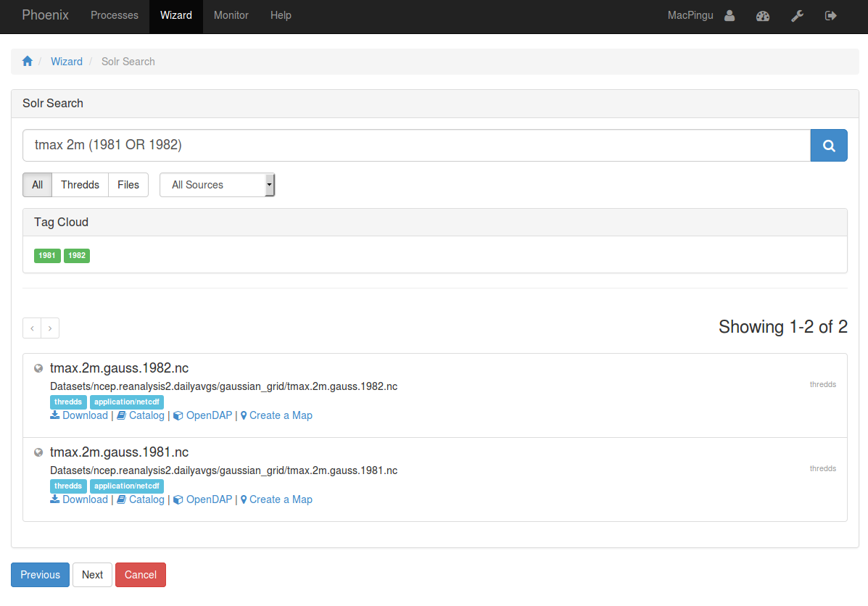The height and width of the screenshot is (606, 868).
Task: Open settings wrench icon in navbar
Action: (x=797, y=15)
